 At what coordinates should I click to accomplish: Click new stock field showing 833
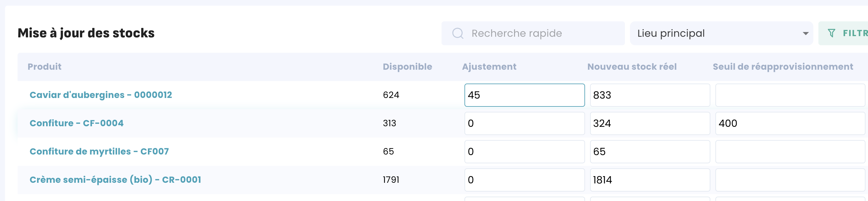[x=650, y=95]
